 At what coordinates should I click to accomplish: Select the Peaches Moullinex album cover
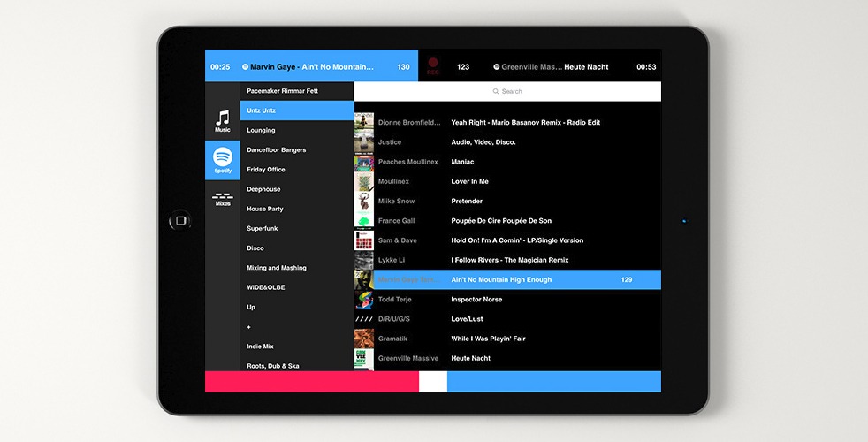[363, 162]
